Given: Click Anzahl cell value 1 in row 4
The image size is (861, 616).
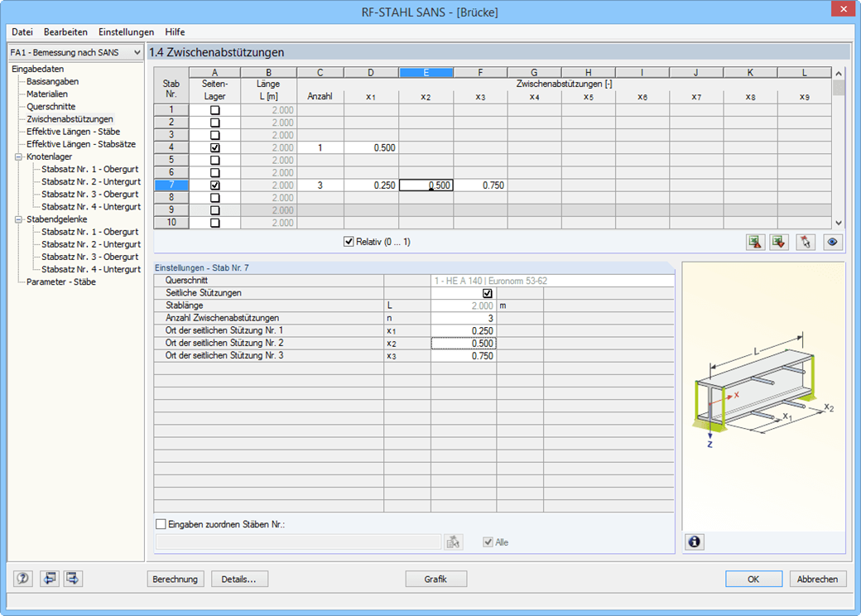Looking at the screenshot, I should coord(320,147).
